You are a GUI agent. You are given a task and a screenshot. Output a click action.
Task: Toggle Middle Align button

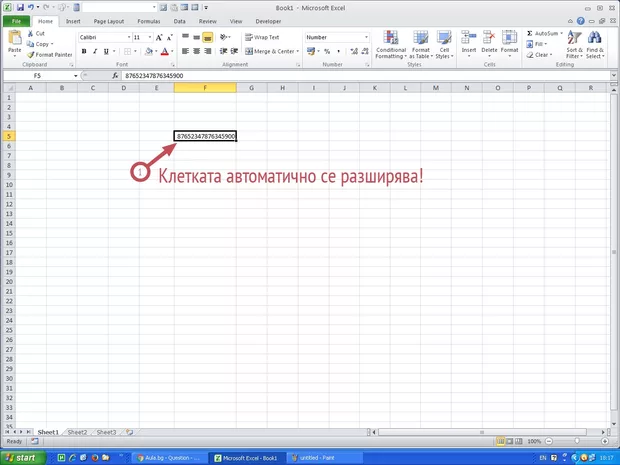(x=197, y=37)
